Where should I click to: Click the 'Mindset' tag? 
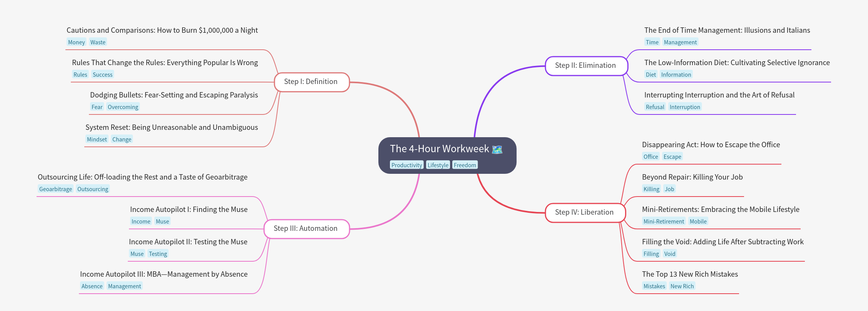tap(97, 139)
